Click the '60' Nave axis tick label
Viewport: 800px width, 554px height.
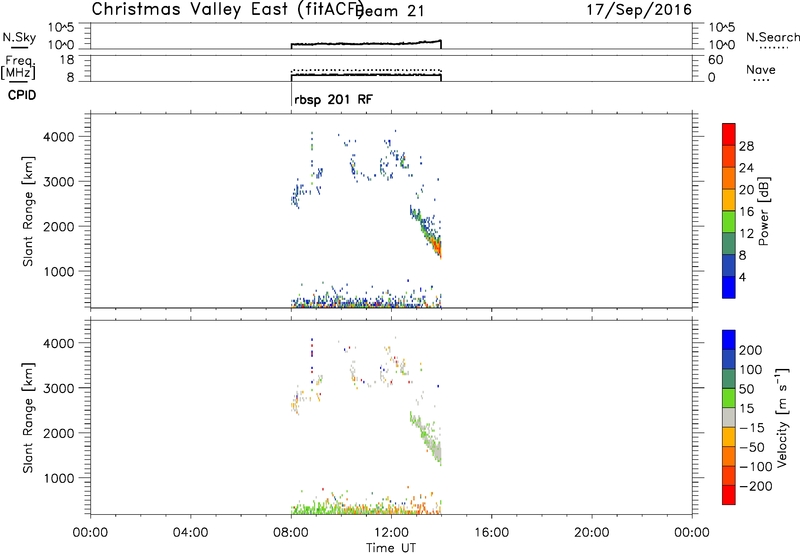(715, 60)
